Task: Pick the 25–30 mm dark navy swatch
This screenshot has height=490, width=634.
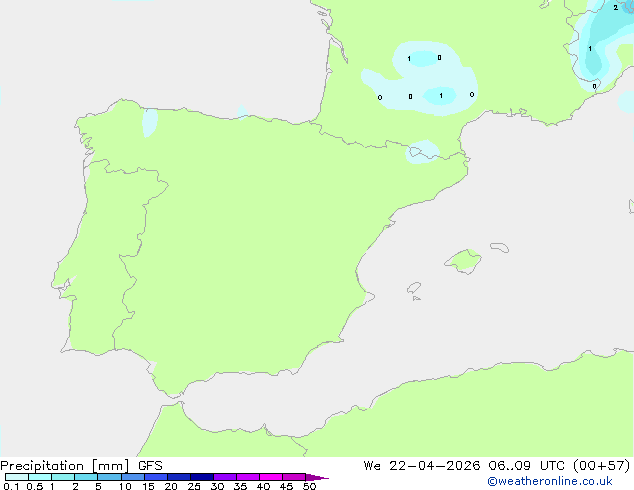Action: point(202,477)
